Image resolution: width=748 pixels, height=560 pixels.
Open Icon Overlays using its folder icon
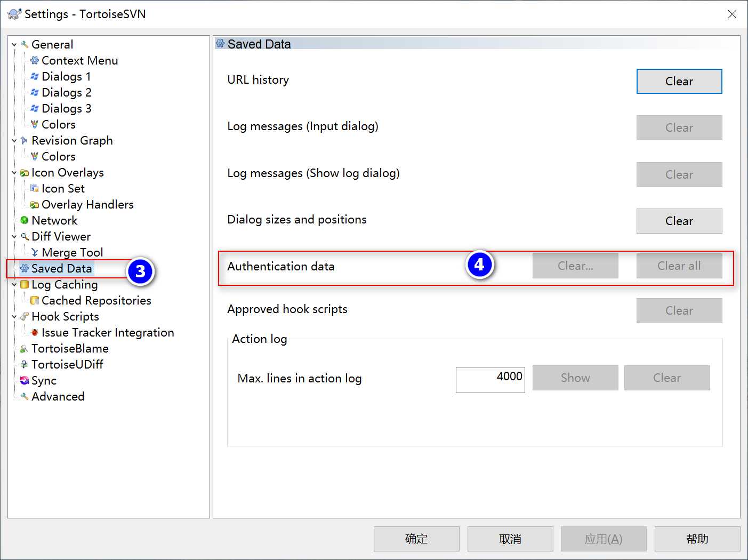(x=24, y=172)
